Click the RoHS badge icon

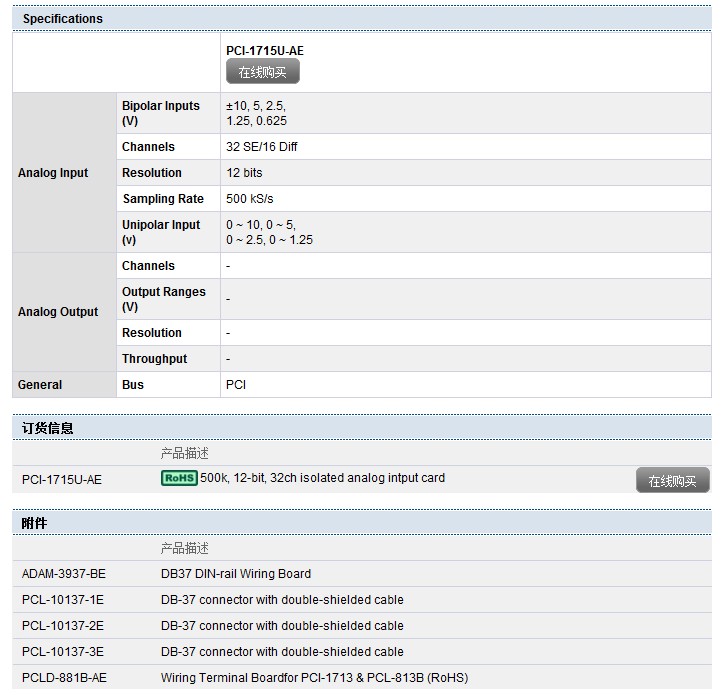(x=179, y=478)
